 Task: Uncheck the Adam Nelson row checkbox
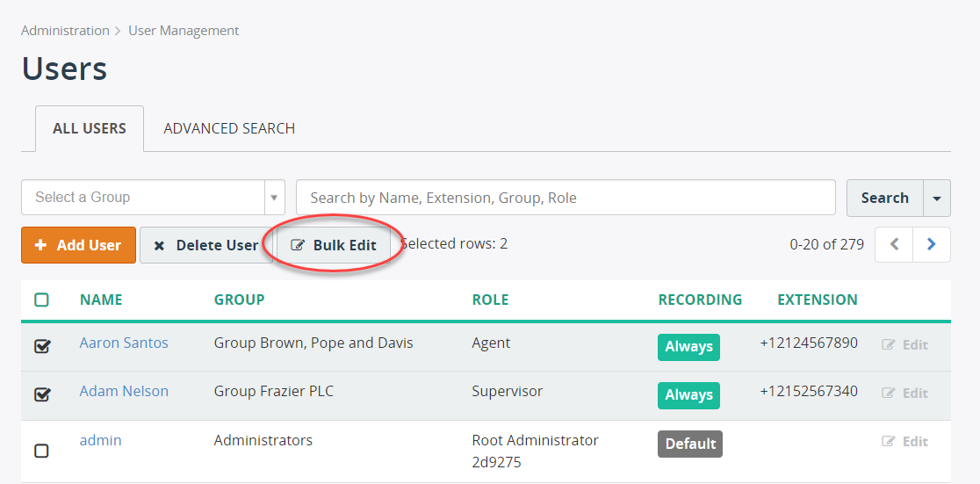[x=42, y=394]
